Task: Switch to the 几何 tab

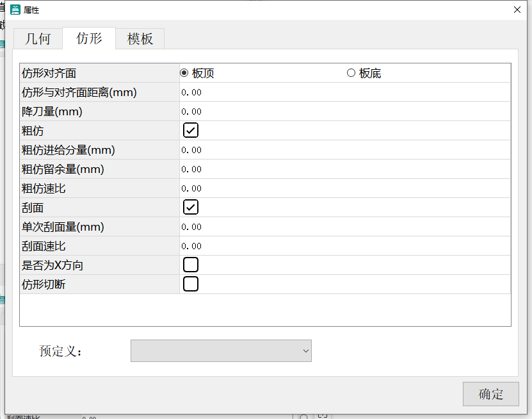Action: pos(37,38)
